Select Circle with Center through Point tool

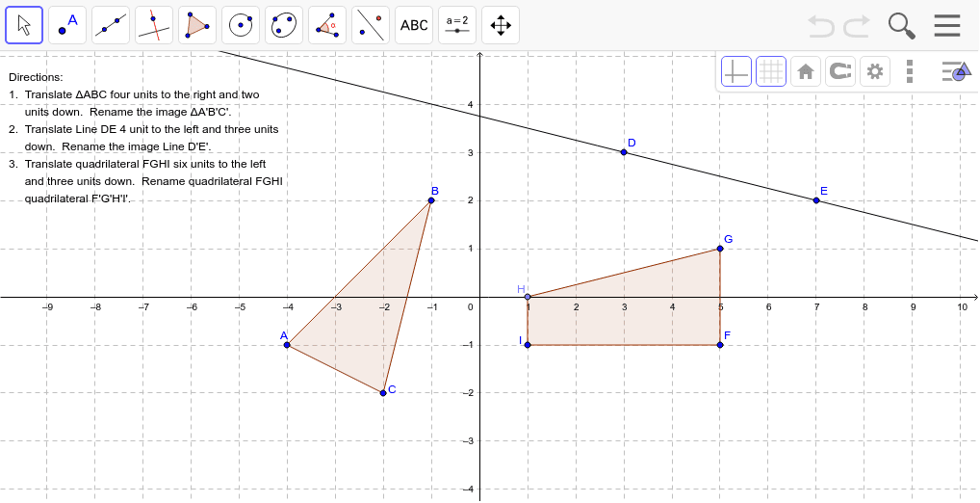(x=240, y=25)
